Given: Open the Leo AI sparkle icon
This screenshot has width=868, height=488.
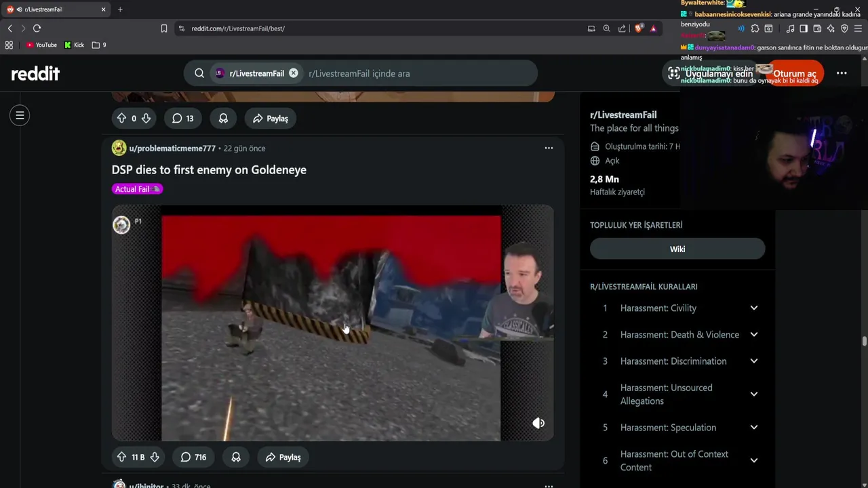Looking at the screenshot, I should point(831,28).
